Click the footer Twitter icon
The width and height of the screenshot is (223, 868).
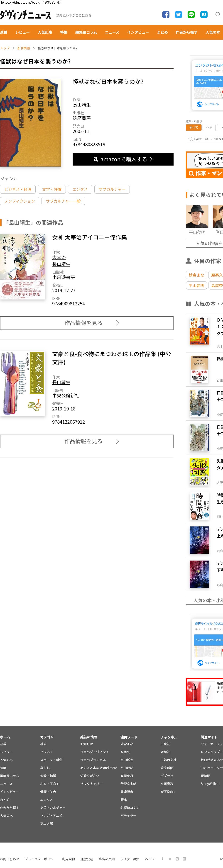coord(170,859)
